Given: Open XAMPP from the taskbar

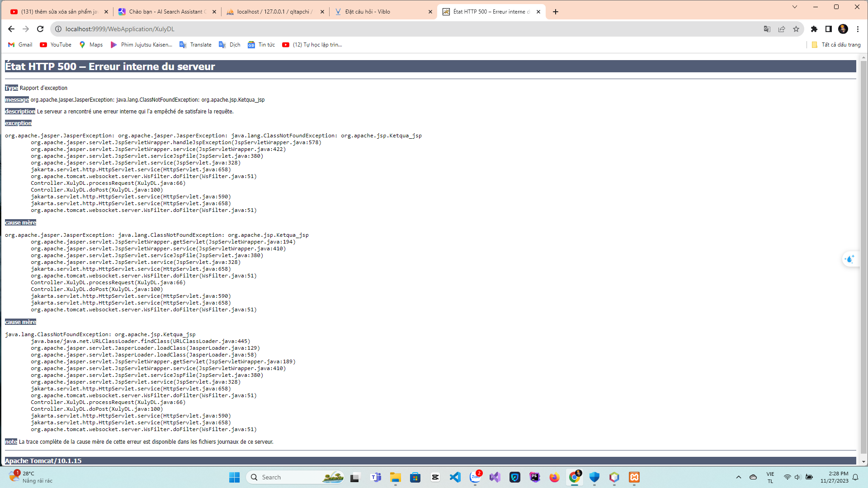Looking at the screenshot, I should 634,478.
